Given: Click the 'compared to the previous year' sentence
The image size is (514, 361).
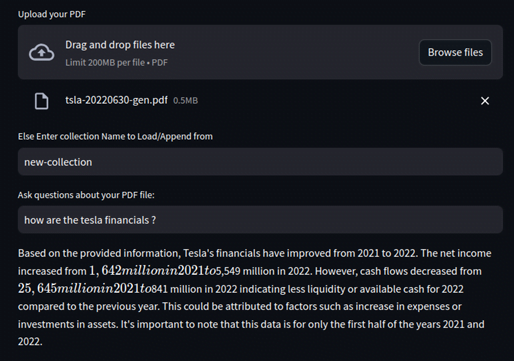Looking at the screenshot, I should click(240, 306).
